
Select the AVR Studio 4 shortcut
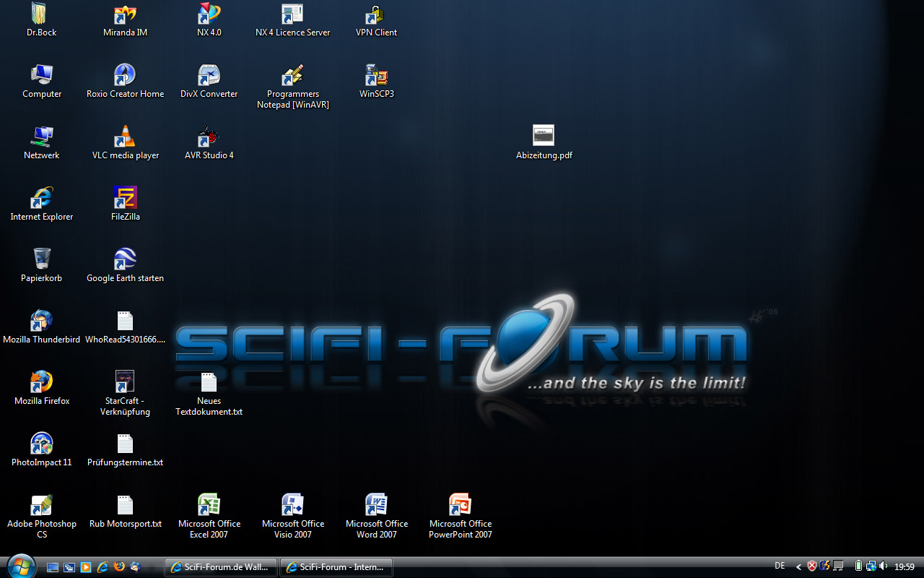[x=209, y=137]
